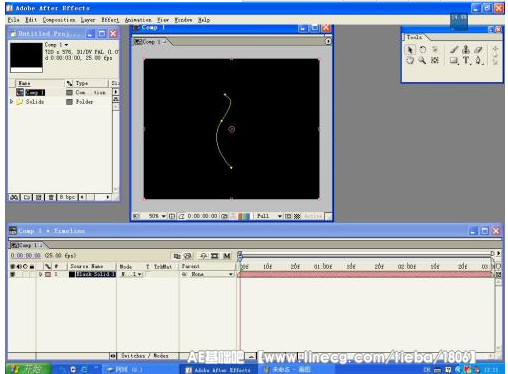Select the Brush tool

453,50
